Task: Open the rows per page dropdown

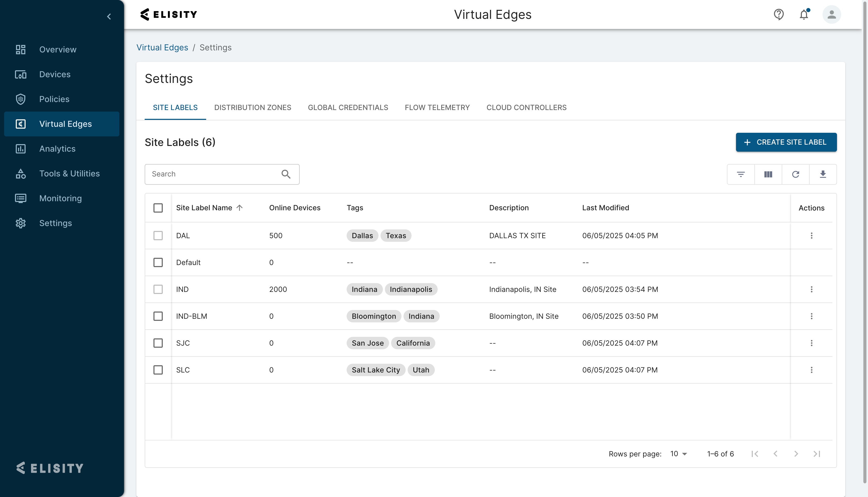Action: 679,454
